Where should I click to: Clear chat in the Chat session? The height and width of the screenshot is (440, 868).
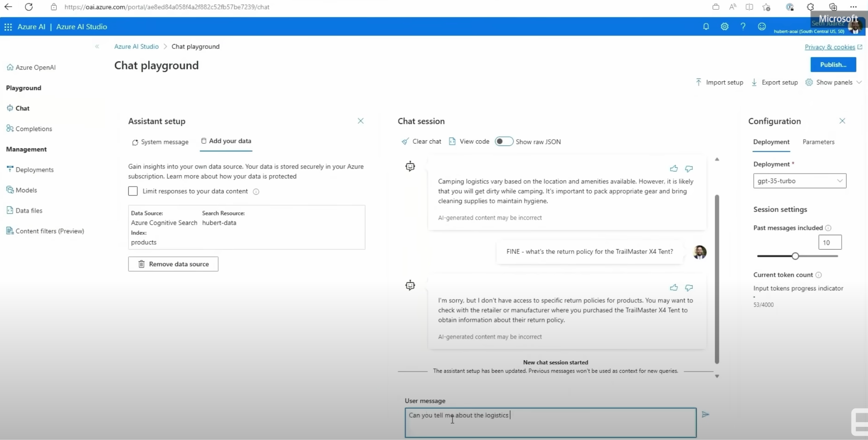421,142
